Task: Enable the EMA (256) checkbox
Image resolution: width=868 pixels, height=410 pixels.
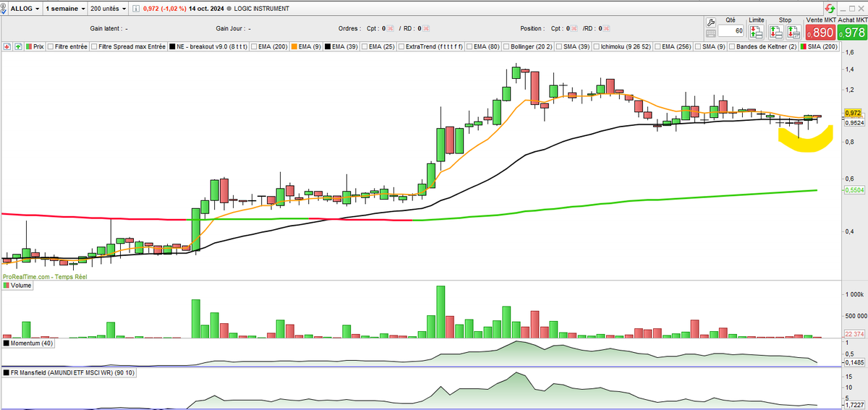Action: point(658,46)
